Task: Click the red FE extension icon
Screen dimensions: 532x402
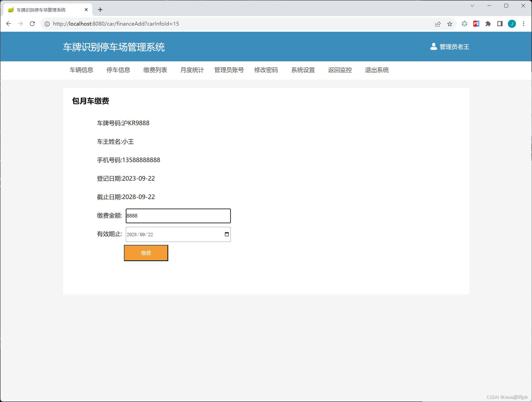Action: coord(476,24)
